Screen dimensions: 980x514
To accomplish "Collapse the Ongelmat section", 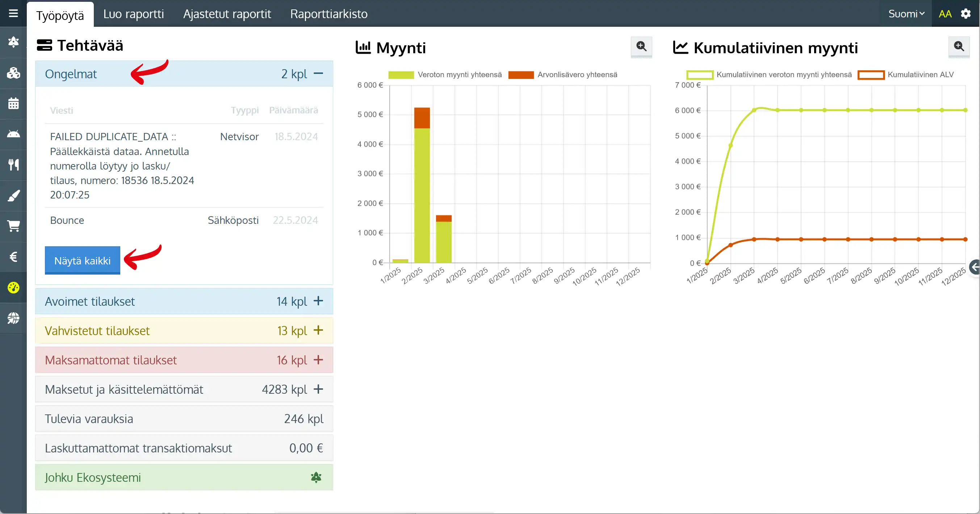I will [318, 74].
